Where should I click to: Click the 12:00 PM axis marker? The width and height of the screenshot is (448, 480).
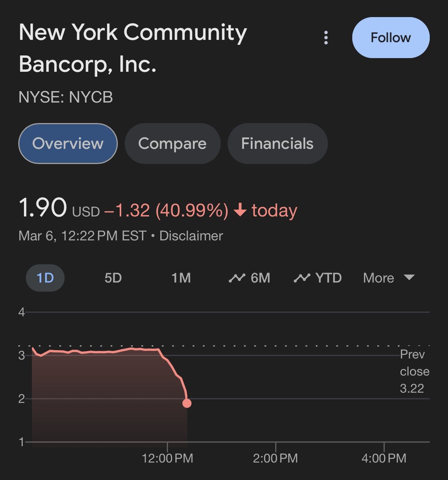tap(167, 458)
